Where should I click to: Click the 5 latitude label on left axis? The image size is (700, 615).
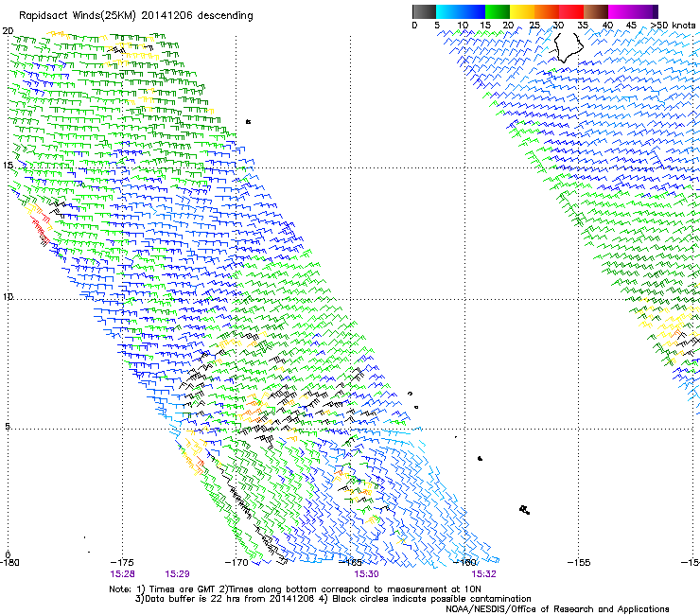(x=8, y=427)
